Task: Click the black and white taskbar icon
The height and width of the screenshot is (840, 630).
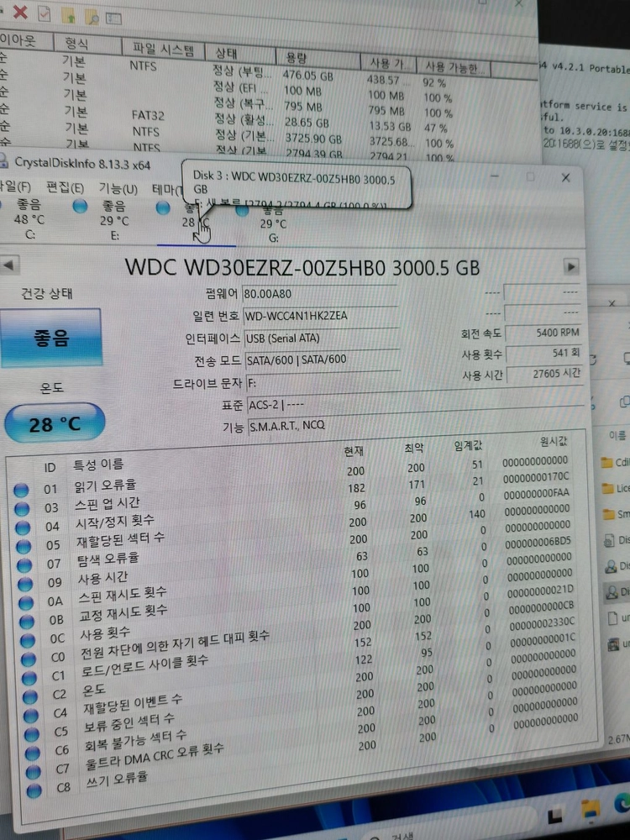Action: click(x=557, y=816)
